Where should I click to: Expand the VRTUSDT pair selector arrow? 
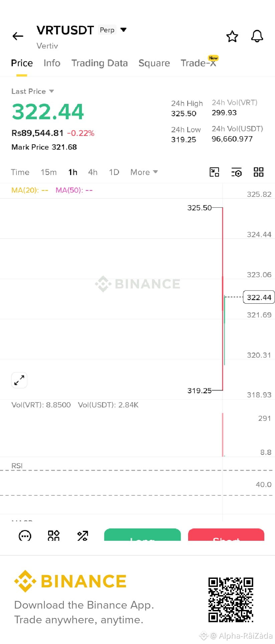coord(123,30)
